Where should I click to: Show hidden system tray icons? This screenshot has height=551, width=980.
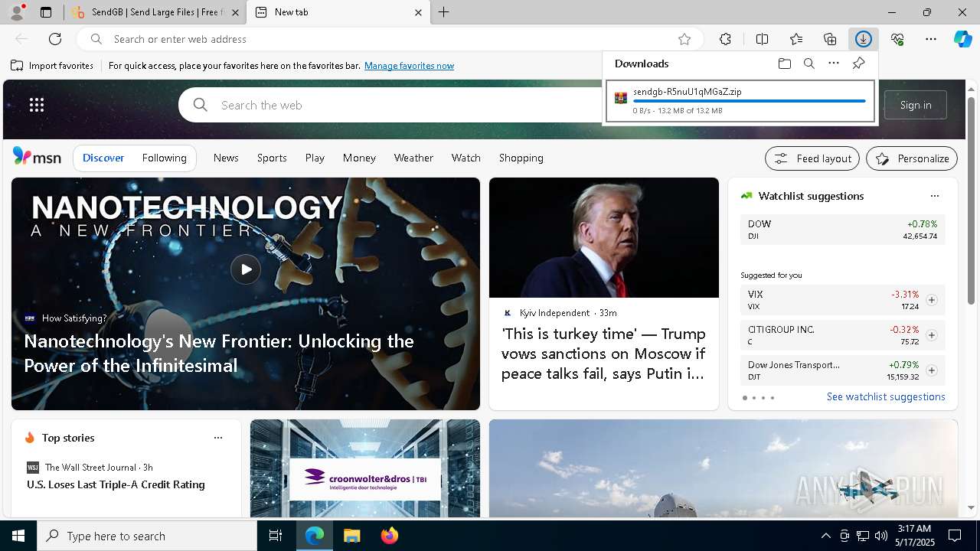[825, 536]
